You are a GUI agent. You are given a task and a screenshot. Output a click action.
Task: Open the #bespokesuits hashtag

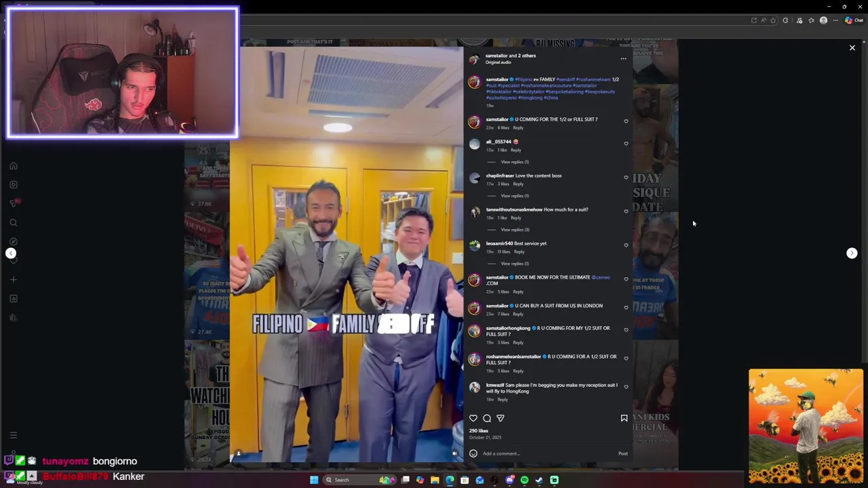[x=599, y=91]
